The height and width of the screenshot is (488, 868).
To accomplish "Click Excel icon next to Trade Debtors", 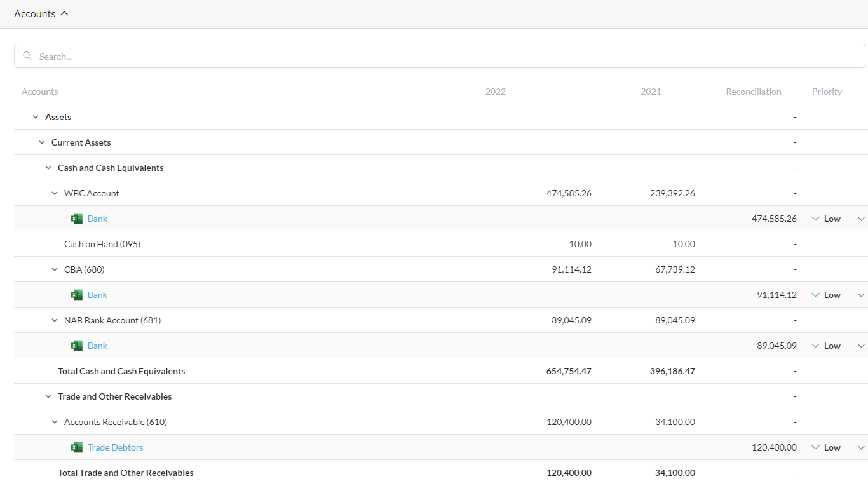I will (77, 447).
